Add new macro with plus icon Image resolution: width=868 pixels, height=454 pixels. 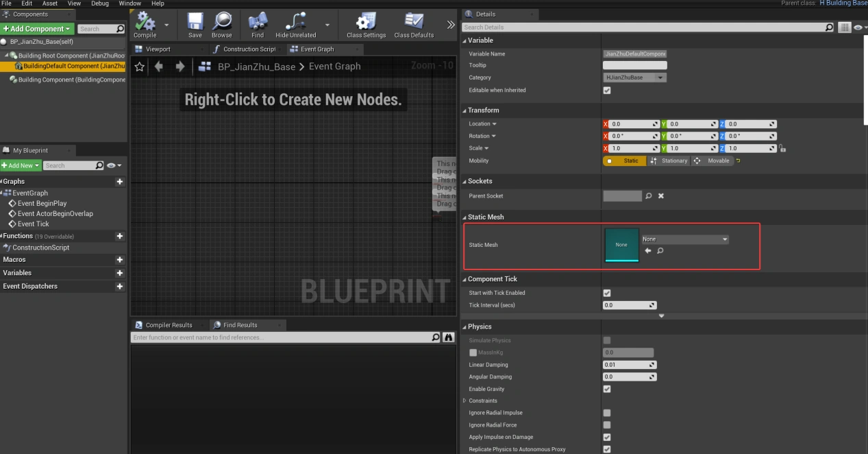tap(120, 260)
